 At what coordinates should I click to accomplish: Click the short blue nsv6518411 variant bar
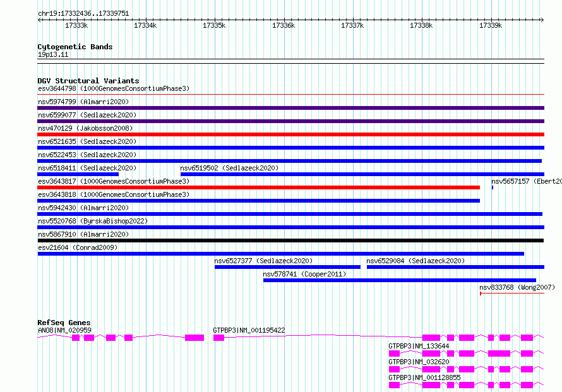click(x=78, y=174)
